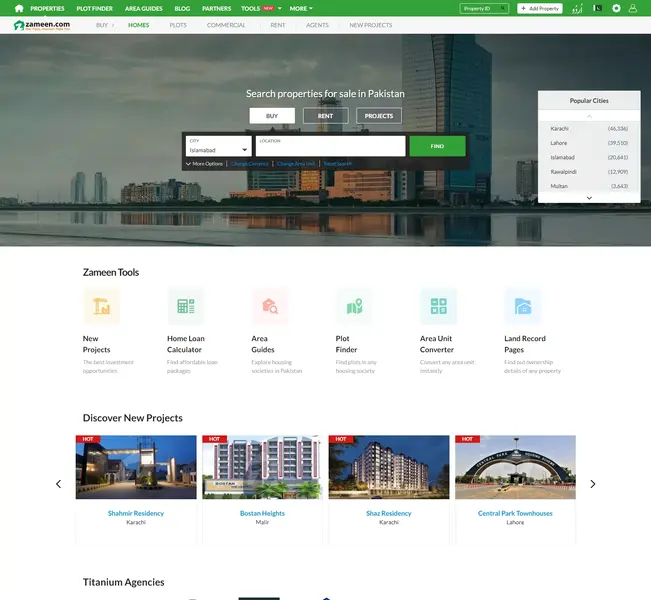The width and height of the screenshot is (651, 600).
Task: Click the Plot Finder map icon
Action: (x=354, y=306)
